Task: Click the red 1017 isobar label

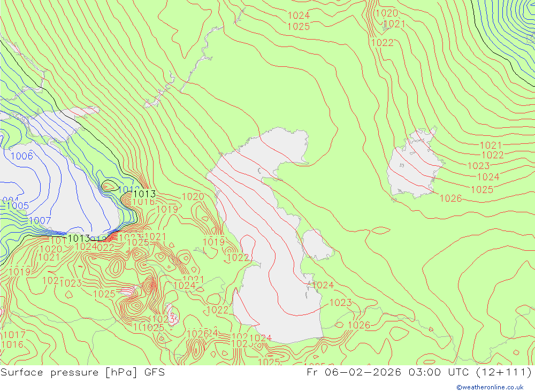Action: 14,335
